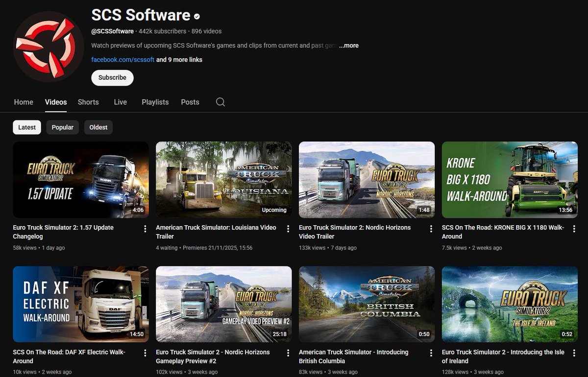This screenshot has width=588, height=377.
Task: Open Euro Truck Simulator 2: 1.57 Update Changelog title
Action: (x=63, y=232)
